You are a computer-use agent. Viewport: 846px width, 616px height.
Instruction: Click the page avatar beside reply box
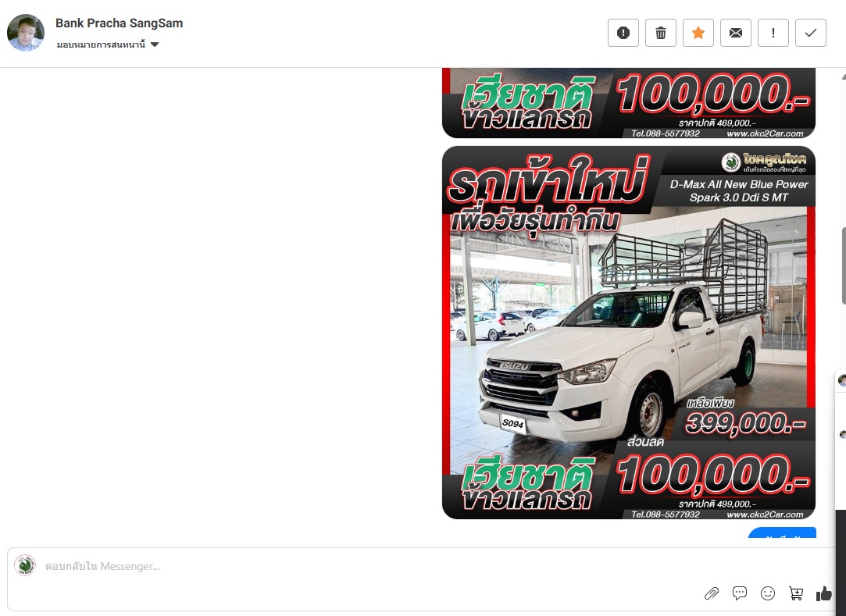[x=25, y=565]
